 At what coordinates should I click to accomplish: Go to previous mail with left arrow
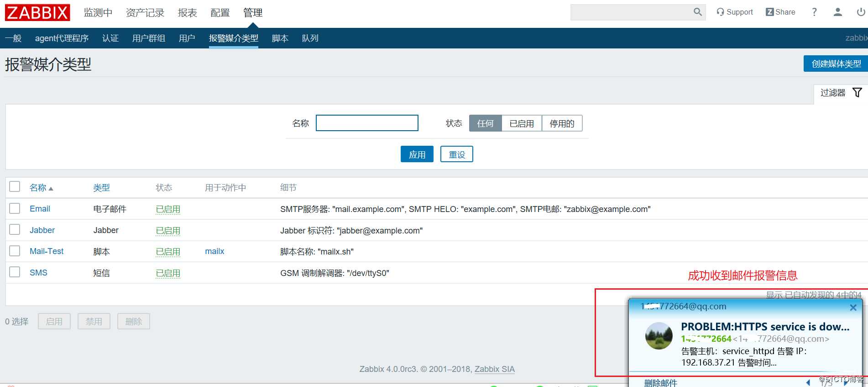click(x=808, y=382)
